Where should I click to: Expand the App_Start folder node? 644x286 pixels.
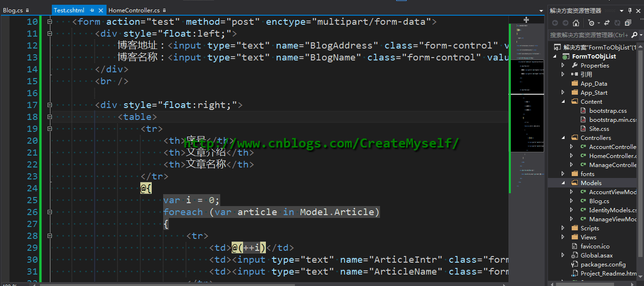(563, 92)
